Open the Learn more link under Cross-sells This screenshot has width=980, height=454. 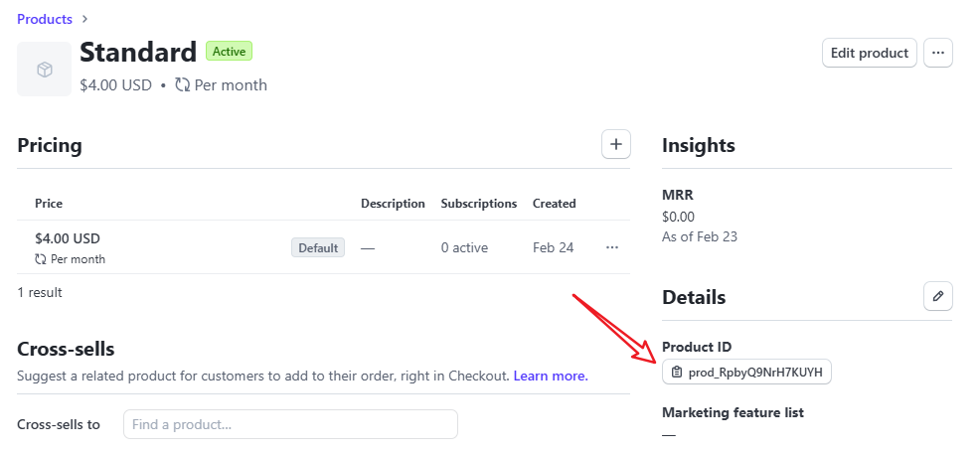(x=551, y=376)
